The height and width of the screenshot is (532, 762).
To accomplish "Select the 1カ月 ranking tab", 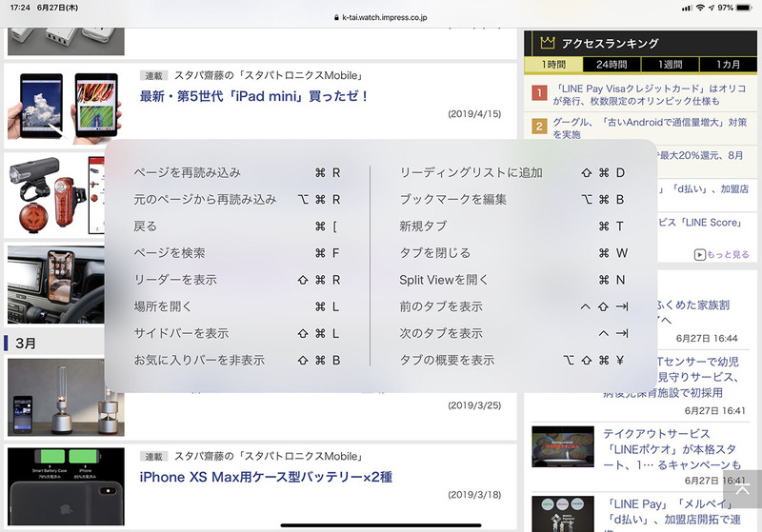I will point(728,65).
